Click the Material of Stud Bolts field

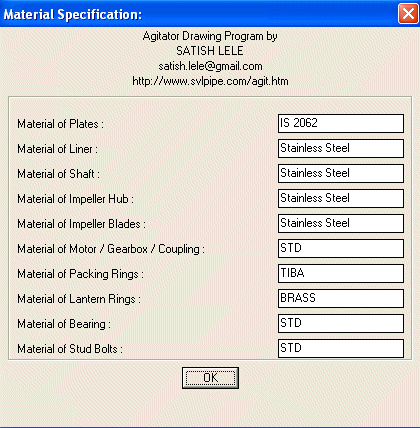tap(341, 348)
